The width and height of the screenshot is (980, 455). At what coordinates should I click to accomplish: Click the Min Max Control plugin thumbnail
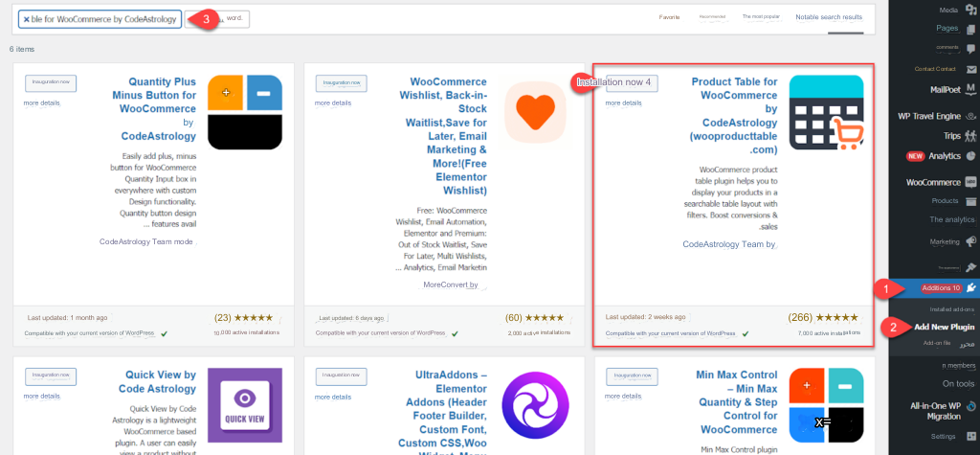pos(826,405)
